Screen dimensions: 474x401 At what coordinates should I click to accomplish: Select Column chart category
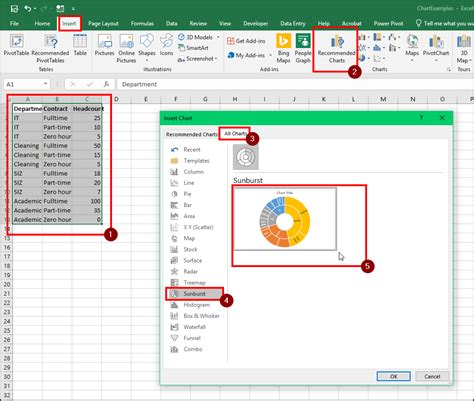[x=195, y=172]
